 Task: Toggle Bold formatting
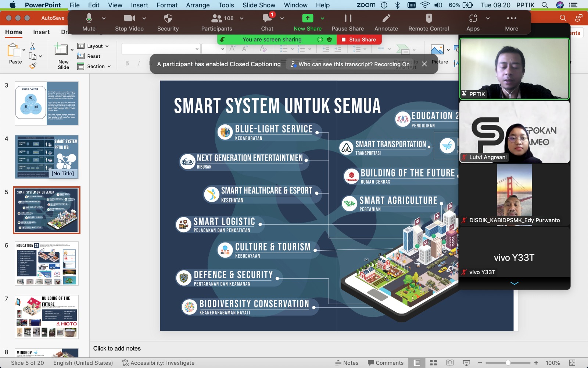pyautogui.click(x=127, y=63)
